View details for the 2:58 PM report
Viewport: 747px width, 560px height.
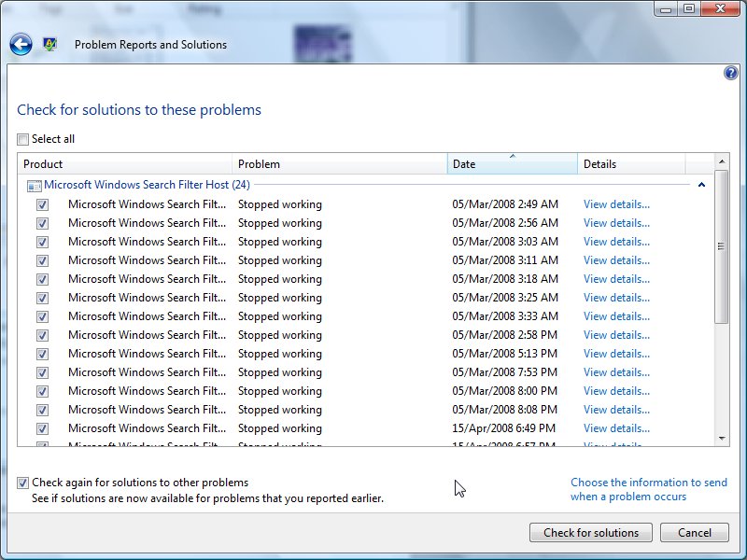616,335
